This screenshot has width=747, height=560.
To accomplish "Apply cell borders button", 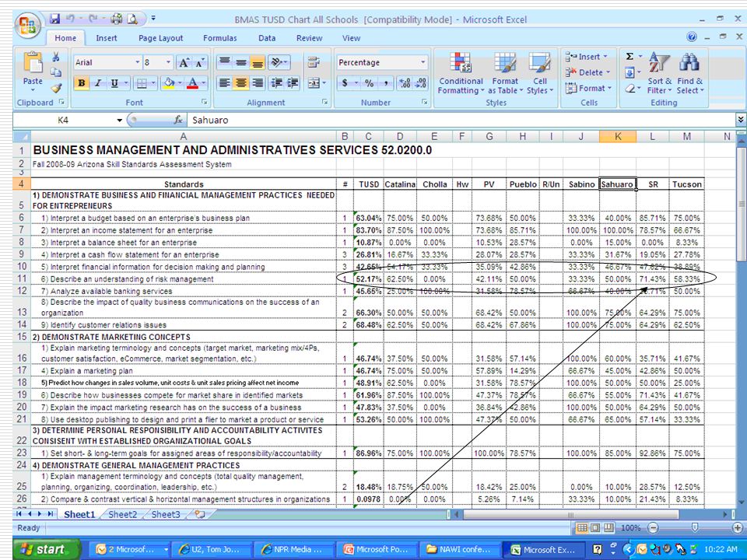I will click(x=142, y=83).
